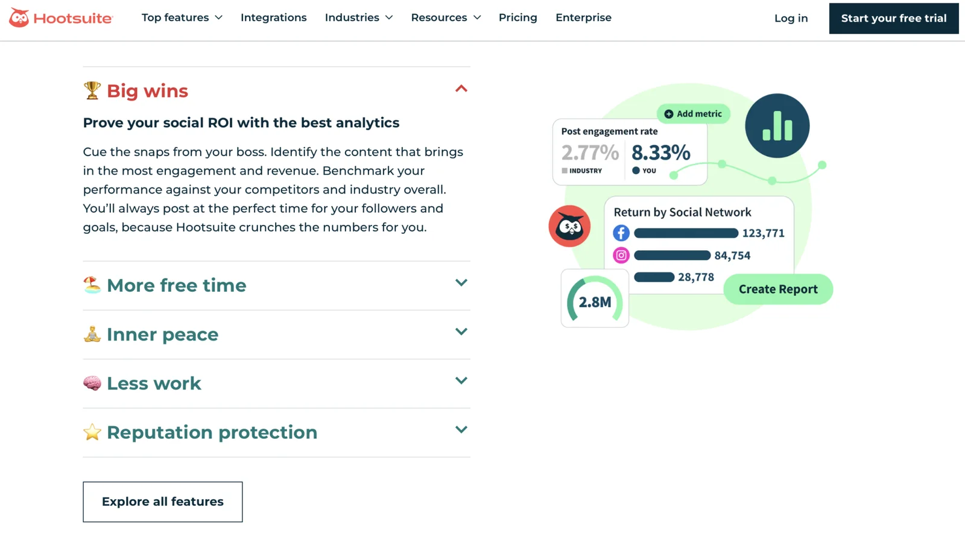Screen dimensions: 965x560
Task: Click Explore all features button
Action: (x=163, y=502)
